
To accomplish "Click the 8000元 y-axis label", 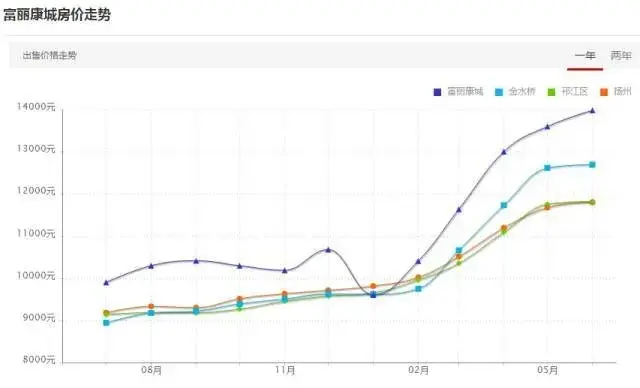I will [38, 359].
